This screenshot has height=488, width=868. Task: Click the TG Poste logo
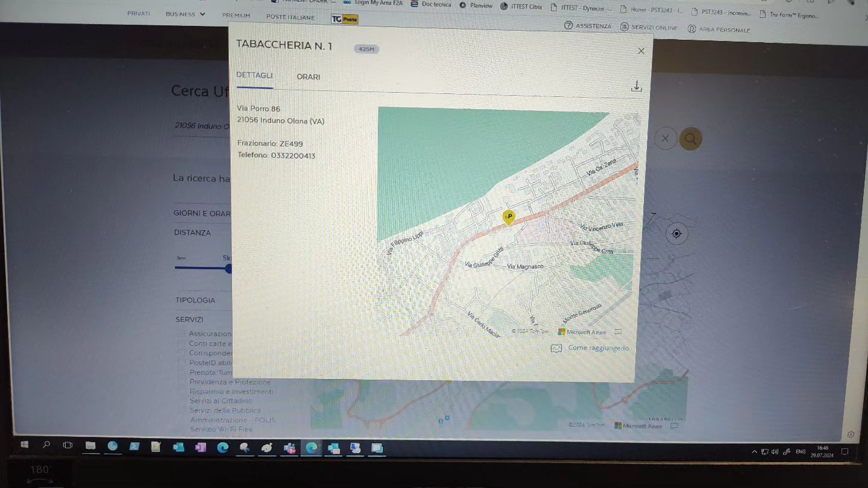tap(345, 19)
